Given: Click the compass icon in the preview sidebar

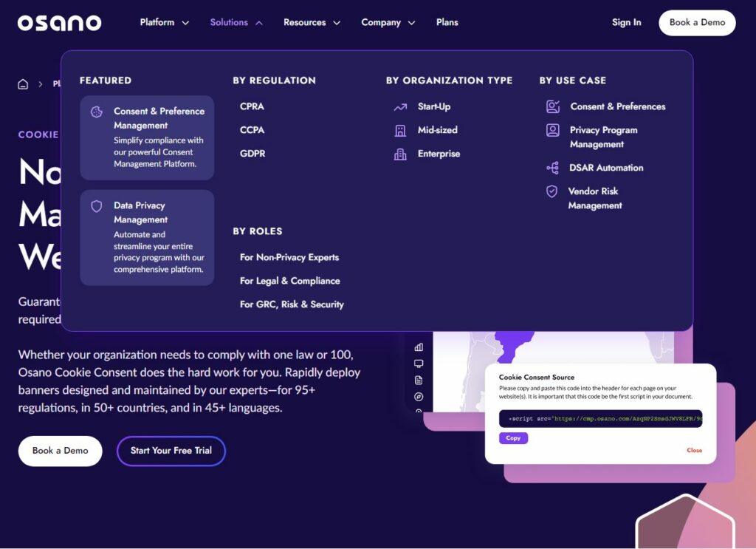Looking at the screenshot, I should (x=419, y=397).
